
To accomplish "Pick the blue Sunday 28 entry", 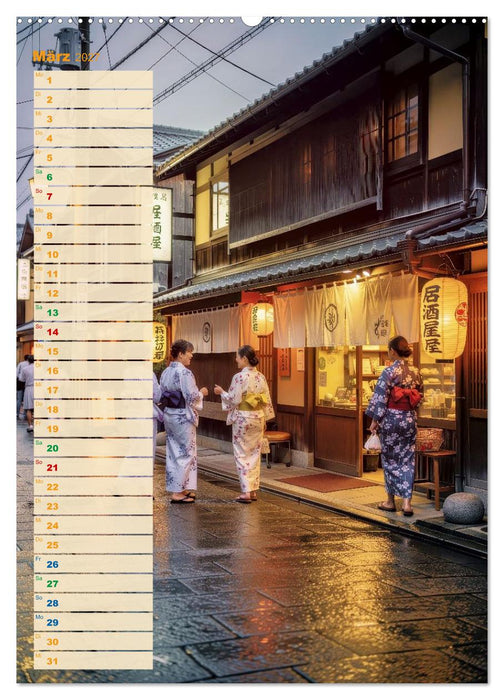I will click(93, 602).
